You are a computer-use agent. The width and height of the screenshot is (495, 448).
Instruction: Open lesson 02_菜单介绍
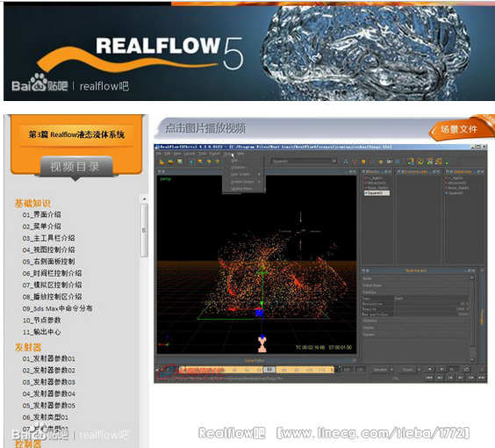tap(41, 227)
